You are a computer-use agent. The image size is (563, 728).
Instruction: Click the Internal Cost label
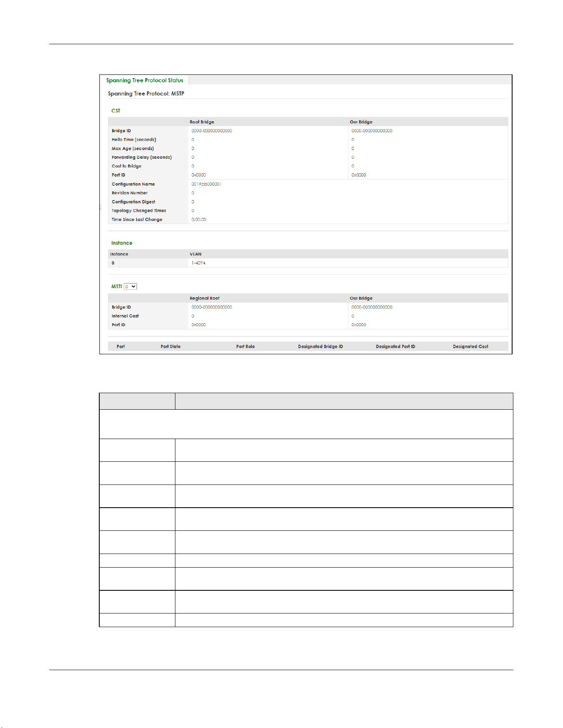coord(125,316)
